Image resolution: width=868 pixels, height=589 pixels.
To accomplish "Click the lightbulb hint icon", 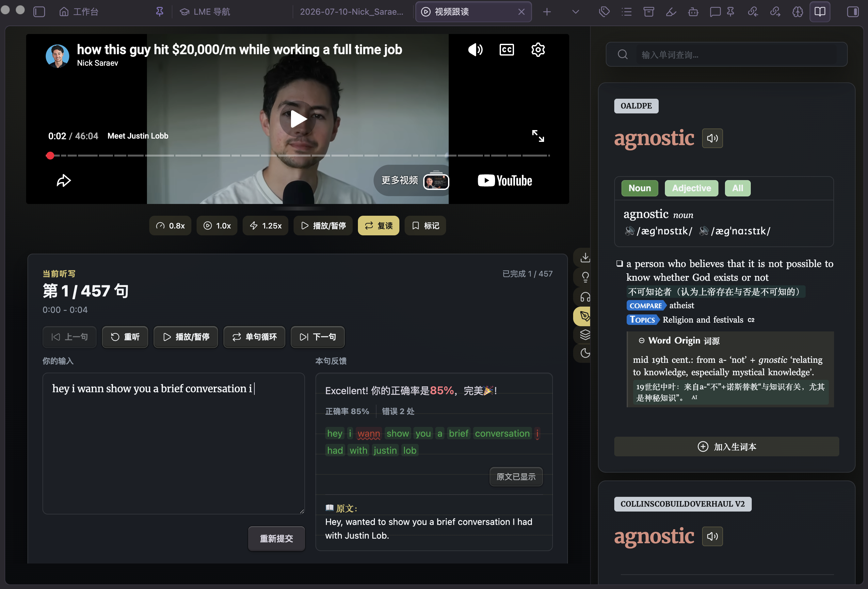I will 585,277.
